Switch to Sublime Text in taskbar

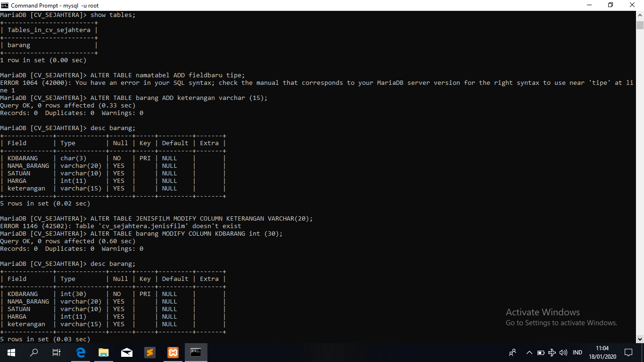coord(150,352)
